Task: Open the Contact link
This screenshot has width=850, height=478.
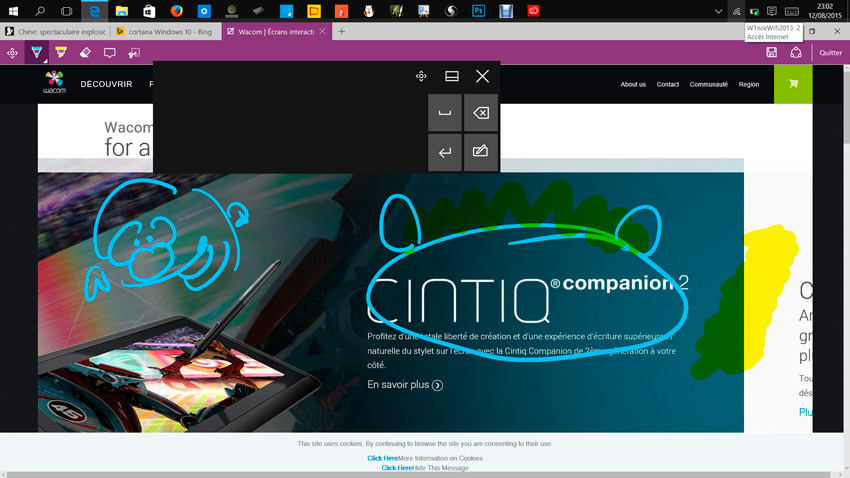Action: pyautogui.click(x=668, y=85)
